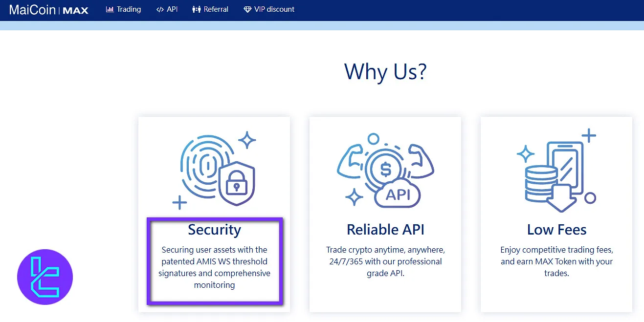Open the API navigation link
This screenshot has width=644, height=322.
coord(167,9)
